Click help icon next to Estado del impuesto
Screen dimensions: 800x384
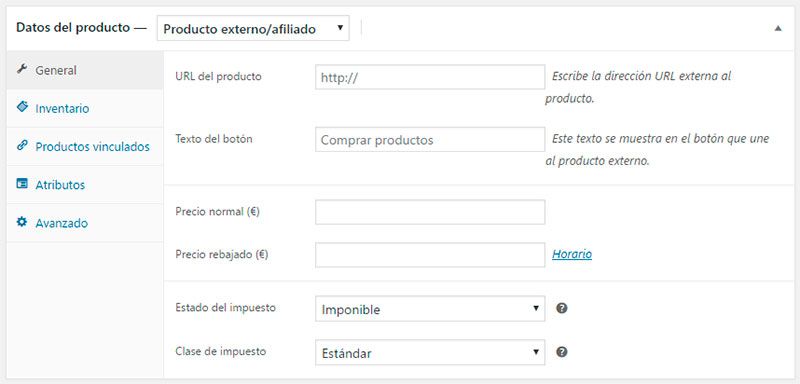coord(562,308)
